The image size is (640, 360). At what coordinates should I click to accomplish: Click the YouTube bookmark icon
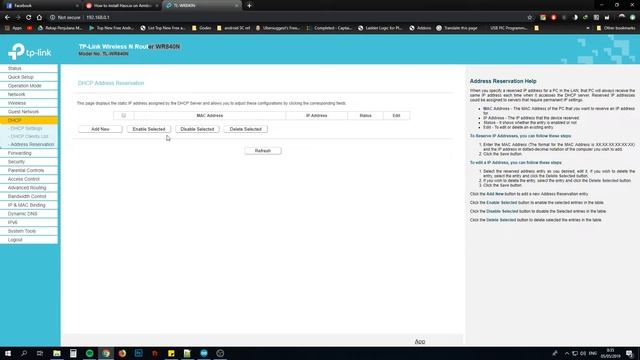(30, 28)
